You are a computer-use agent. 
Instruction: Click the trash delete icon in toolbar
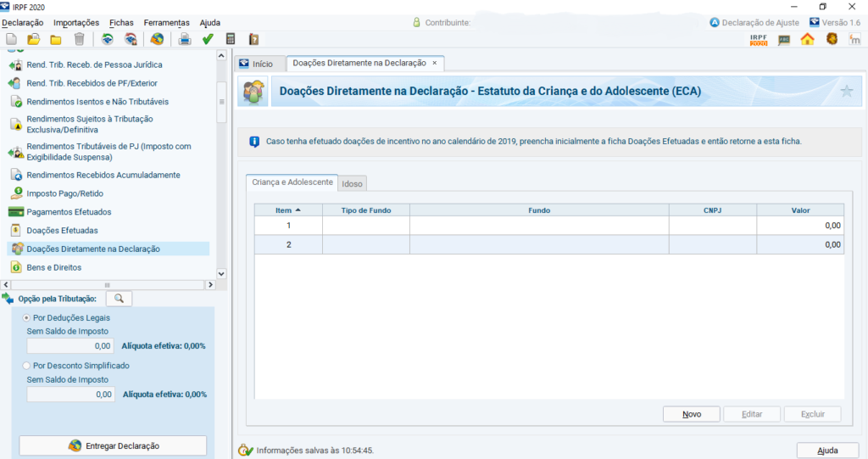[x=79, y=39]
